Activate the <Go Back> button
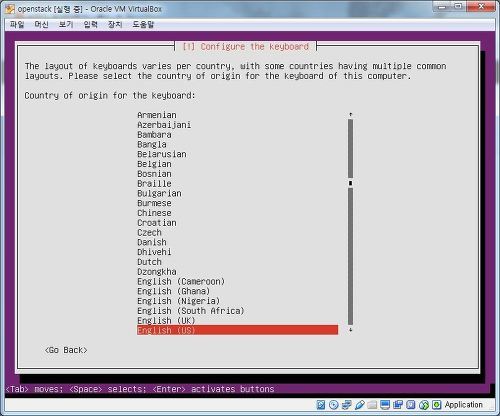 coord(66,350)
